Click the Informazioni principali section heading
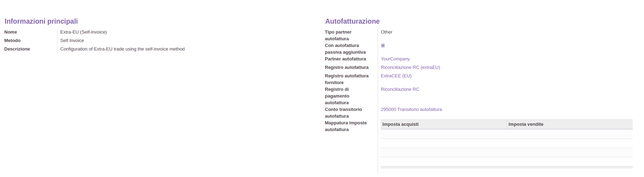Image resolution: width=644 pixels, height=177 pixels. [x=41, y=21]
